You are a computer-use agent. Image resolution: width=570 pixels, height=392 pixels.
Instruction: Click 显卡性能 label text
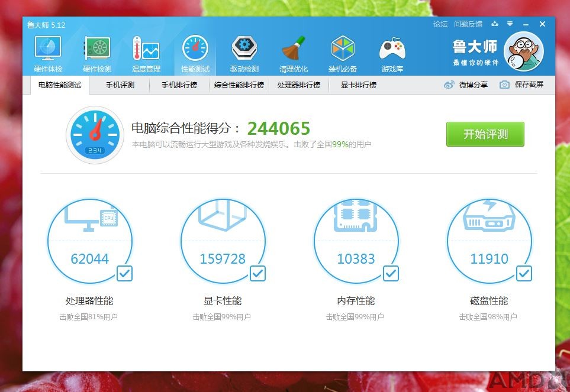[x=223, y=301]
